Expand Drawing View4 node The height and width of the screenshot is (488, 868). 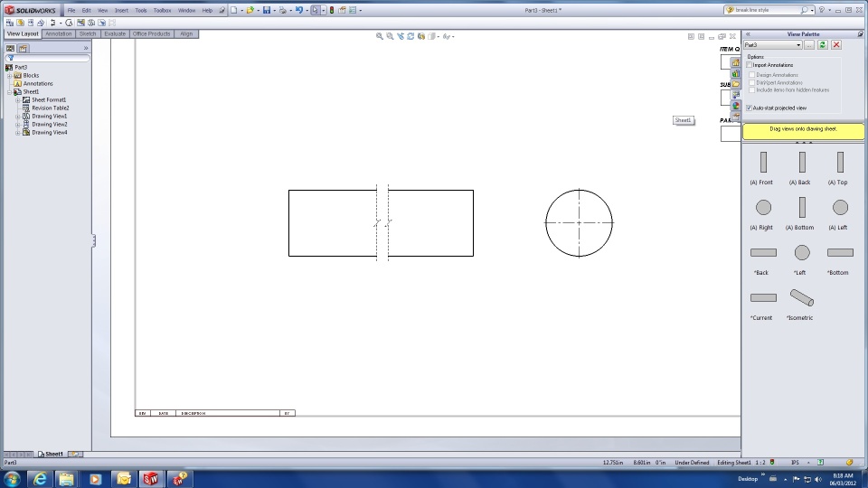18,133
